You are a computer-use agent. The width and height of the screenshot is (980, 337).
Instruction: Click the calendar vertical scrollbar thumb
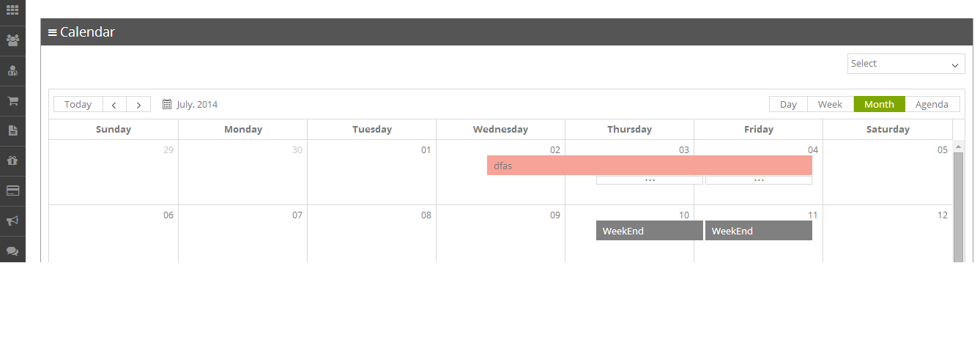(x=958, y=207)
